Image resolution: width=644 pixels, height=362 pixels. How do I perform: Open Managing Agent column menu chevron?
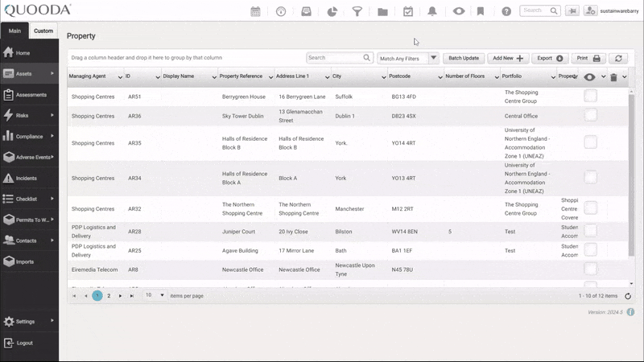[x=120, y=77]
